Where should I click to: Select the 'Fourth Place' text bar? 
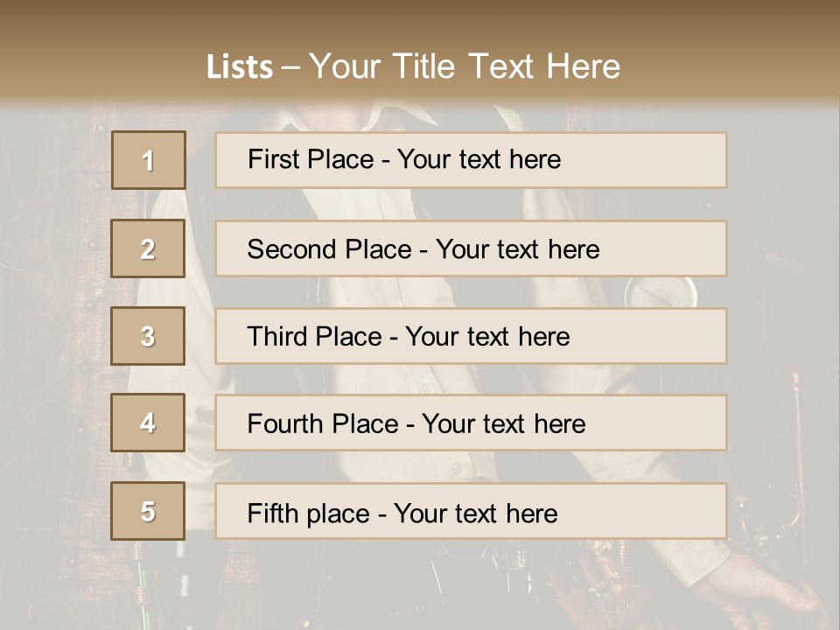(471, 423)
